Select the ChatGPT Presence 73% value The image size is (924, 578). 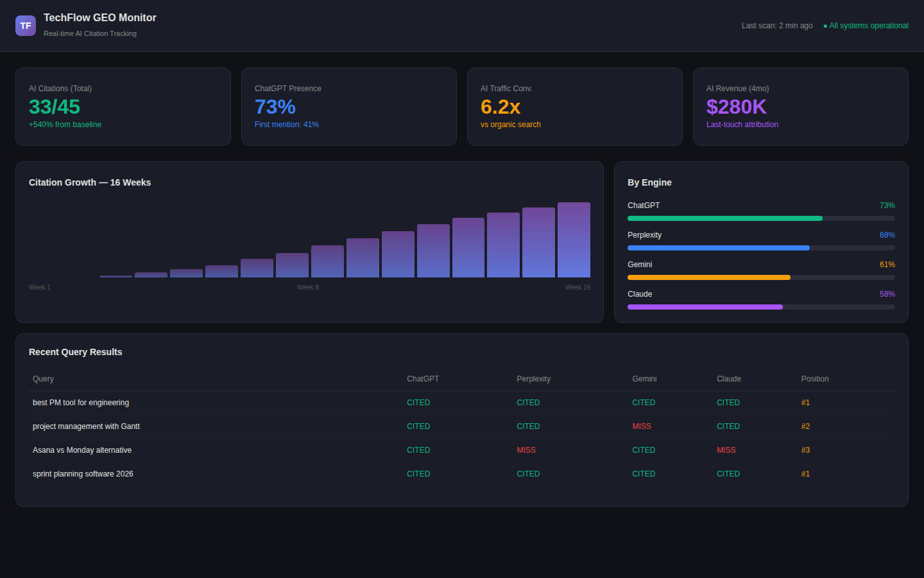click(x=275, y=107)
